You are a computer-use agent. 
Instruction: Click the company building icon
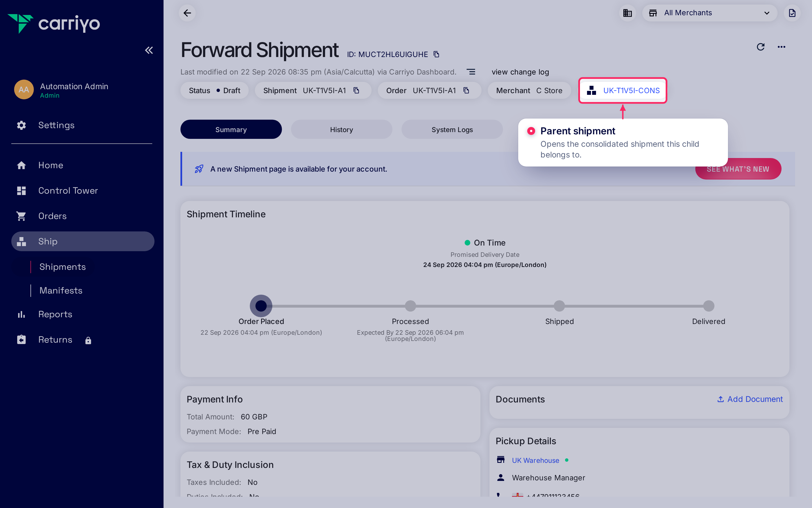click(x=627, y=13)
